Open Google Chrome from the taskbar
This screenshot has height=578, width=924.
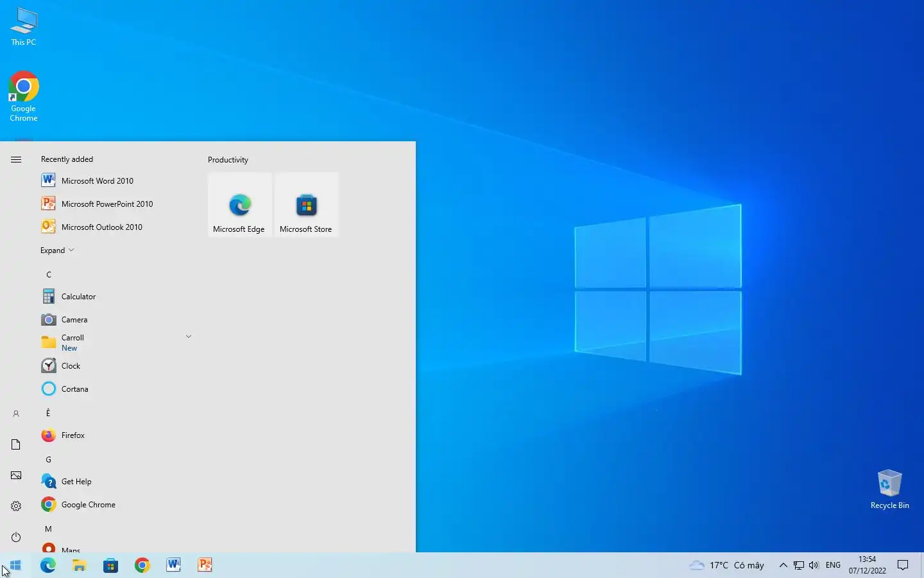[142, 565]
